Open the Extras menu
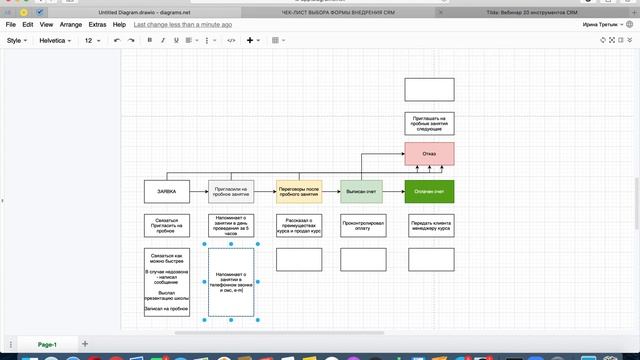The height and width of the screenshot is (360, 640). pos(97,24)
